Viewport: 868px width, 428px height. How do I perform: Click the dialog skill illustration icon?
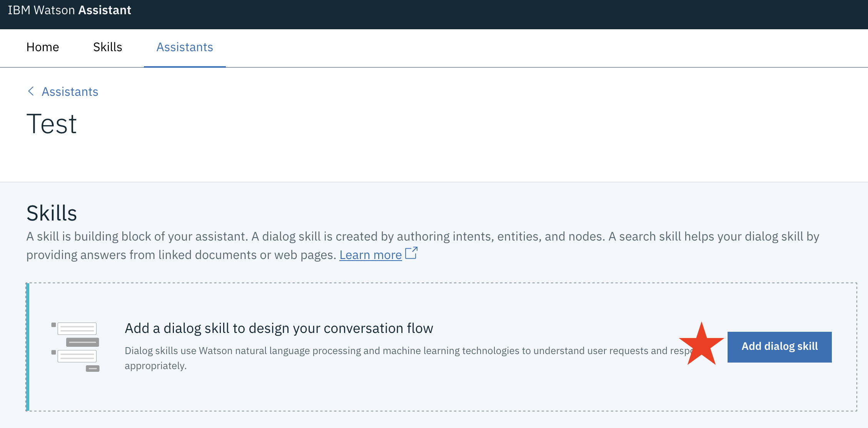(x=75, y=347)
